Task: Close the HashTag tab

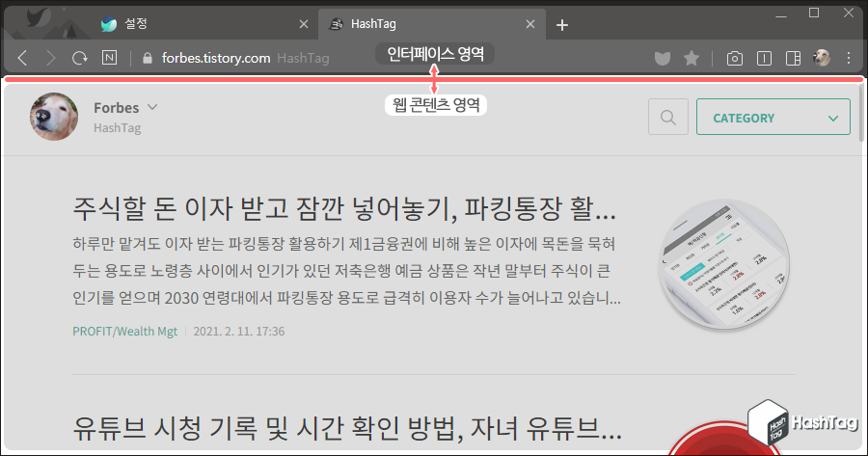Action: point(530,24)
